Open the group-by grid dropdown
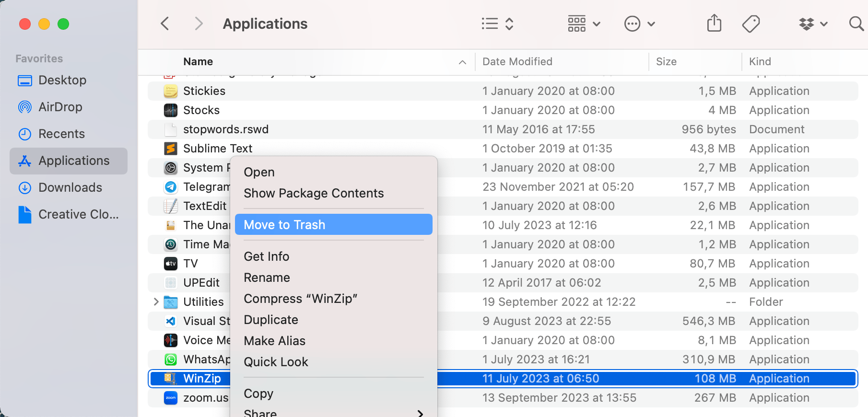868x417 pixels. click(584, 23)
